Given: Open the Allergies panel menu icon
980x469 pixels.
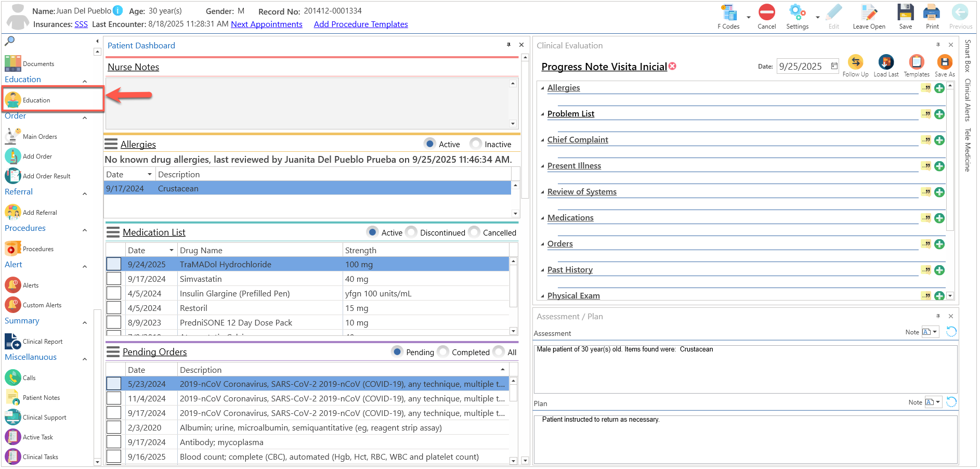Looking at the screenshot, I should 111,144.
